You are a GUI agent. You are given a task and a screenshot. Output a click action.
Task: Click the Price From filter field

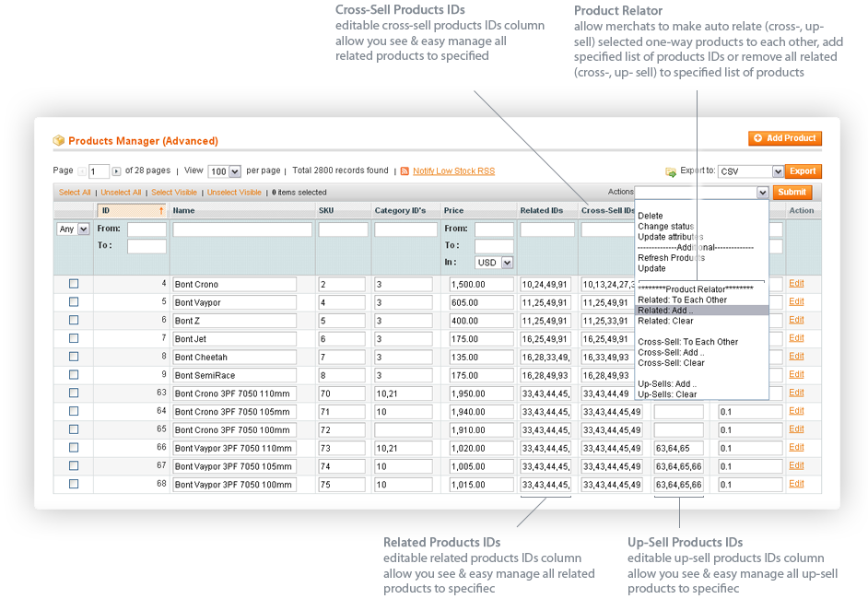494,229
